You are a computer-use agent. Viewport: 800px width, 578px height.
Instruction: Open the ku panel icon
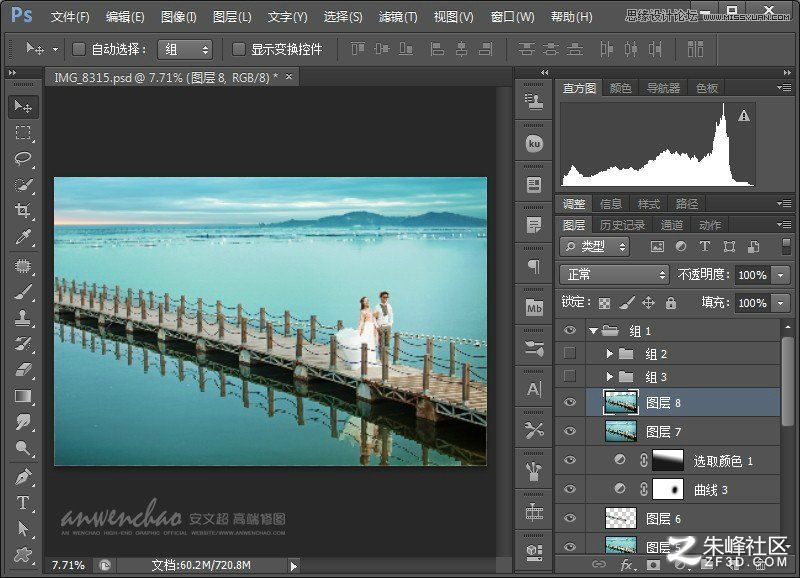pyautogui.click(x=534, y=144)
